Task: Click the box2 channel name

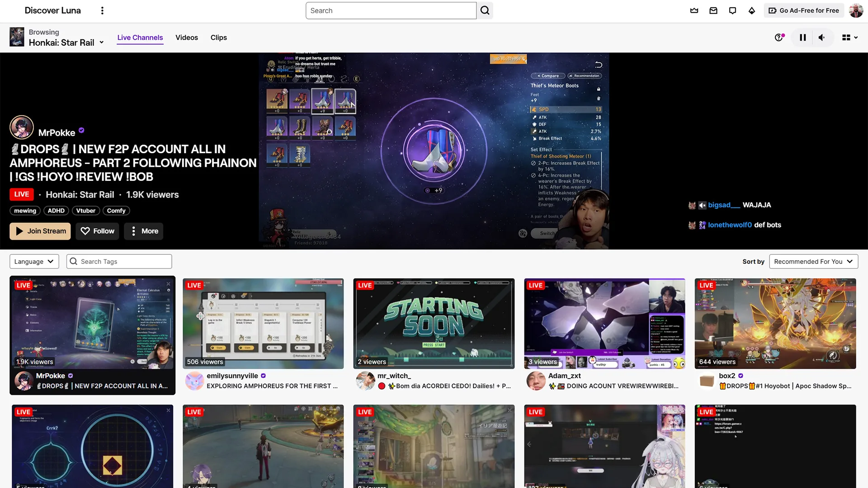Action: 727,376
